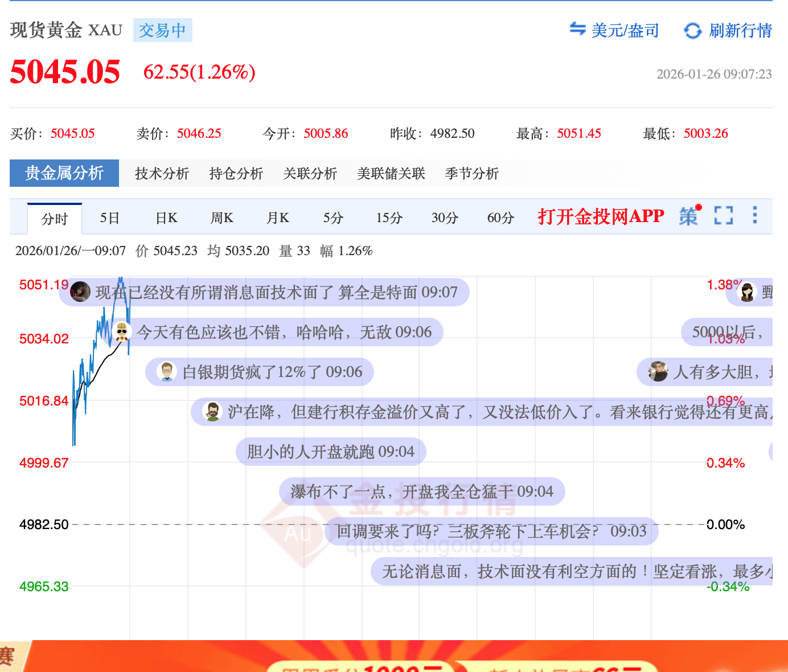Click the 胆小的人开盘就跑 comment bubble
Image resolution: width=788 pixels, height=672 pixels.
click(x=330, y=452)
